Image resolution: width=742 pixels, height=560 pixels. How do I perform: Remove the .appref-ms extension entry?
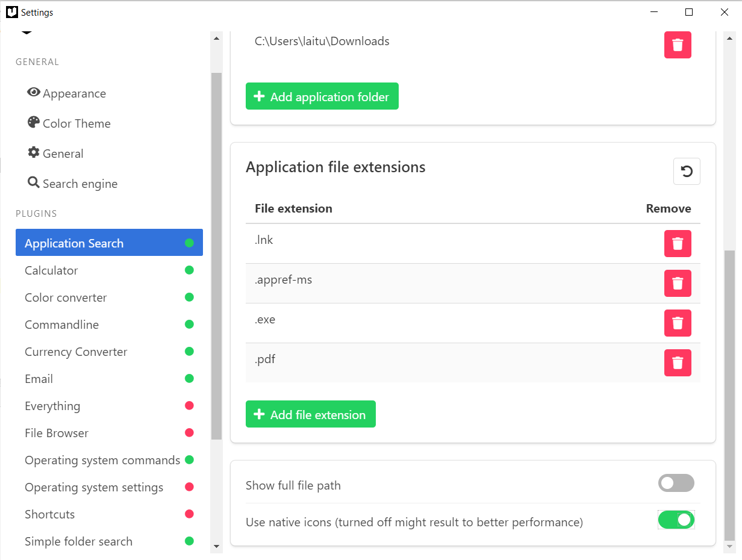pyautogui.click(x=678, y=283)
